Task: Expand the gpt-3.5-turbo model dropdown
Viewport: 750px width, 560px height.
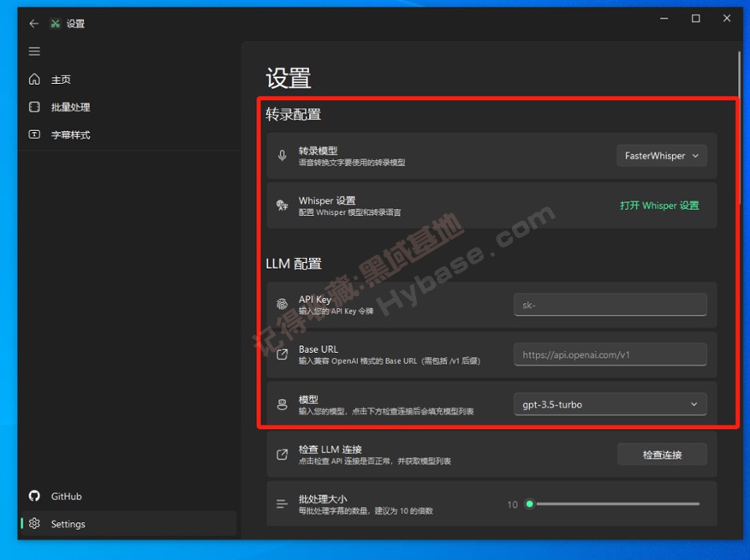Action: coord(610,404)
